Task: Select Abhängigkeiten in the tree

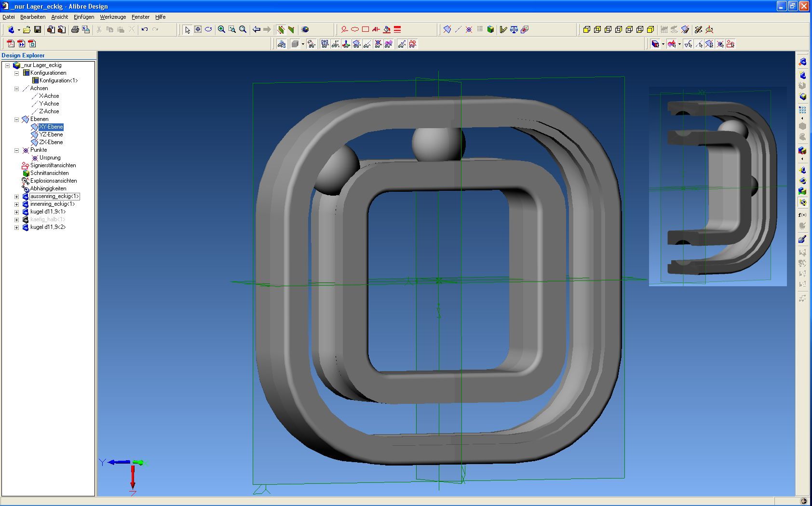Action: click(48, 188)
